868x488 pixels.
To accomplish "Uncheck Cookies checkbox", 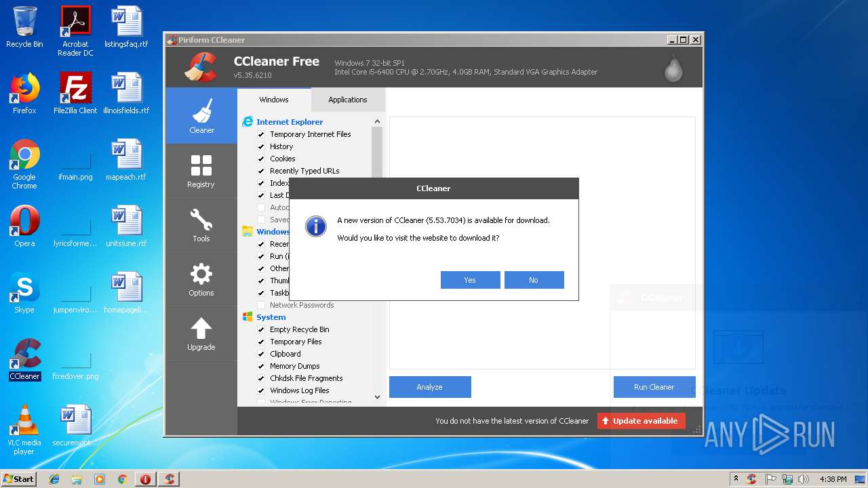I will [261, 159].
